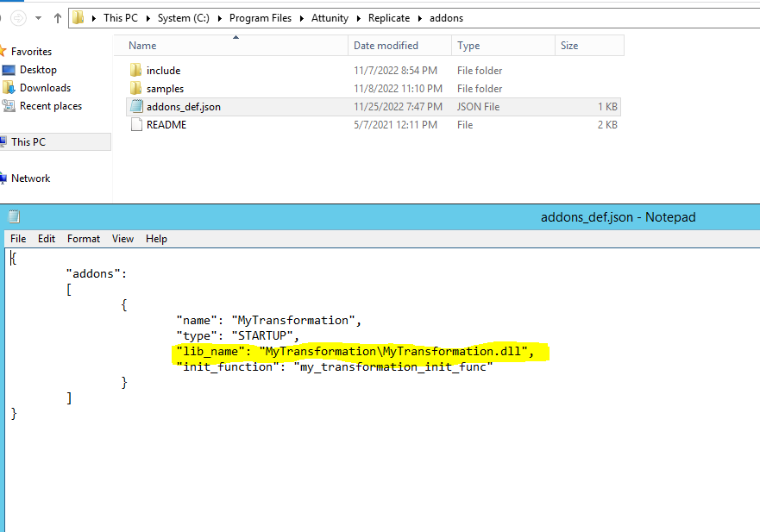The height and width of the screenshot is (532, 760).
Task: Click Network in navigation pane
Action: click(x=30, y=178)
